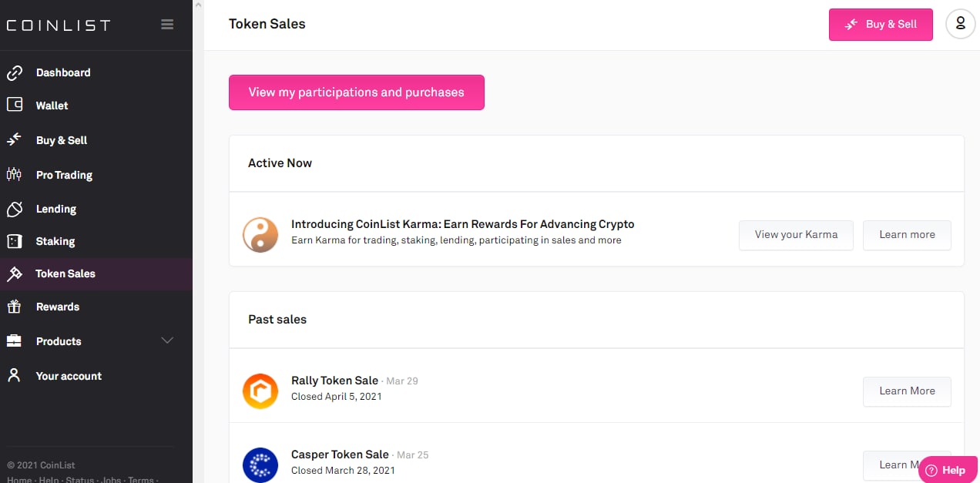The image size is (980, 483).
Task: Click the CoinList logo
Action: 59,25
